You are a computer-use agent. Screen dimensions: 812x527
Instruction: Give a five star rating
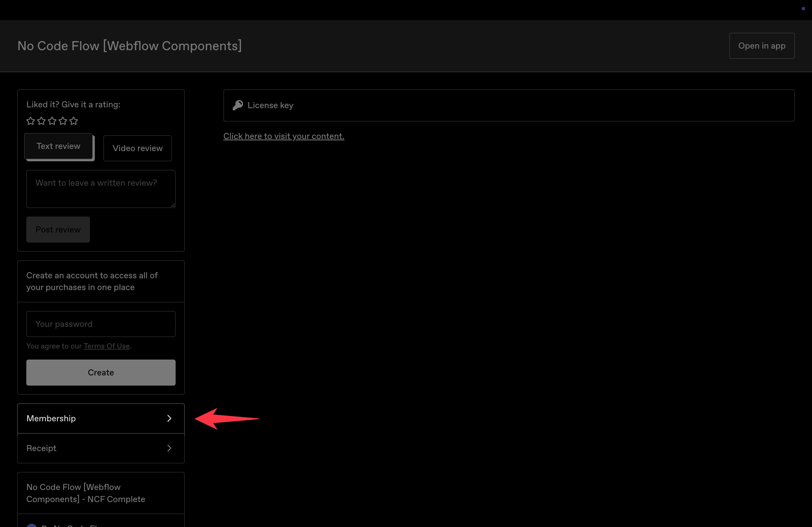[x=74, y=121]
